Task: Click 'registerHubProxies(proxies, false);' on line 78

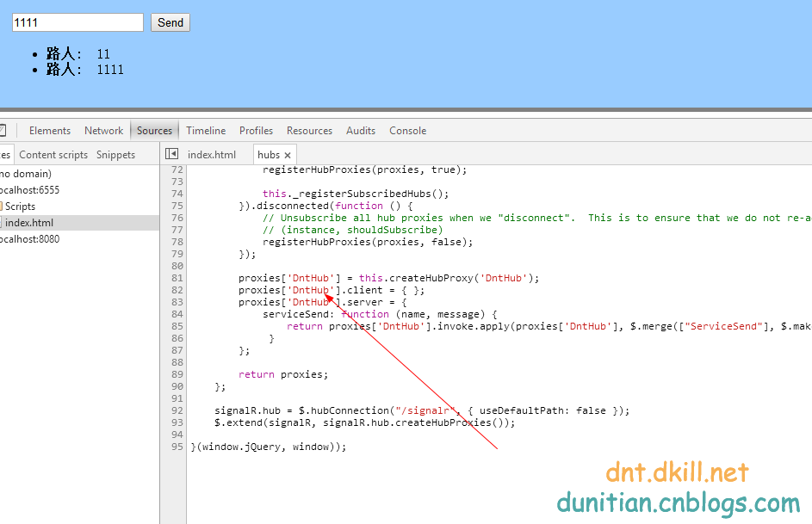Action: pos(368,242)
